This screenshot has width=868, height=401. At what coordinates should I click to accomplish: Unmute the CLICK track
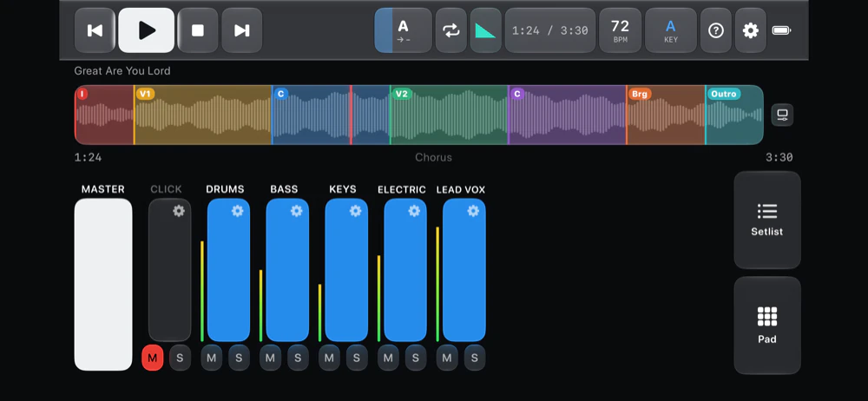tap(152, 358)
